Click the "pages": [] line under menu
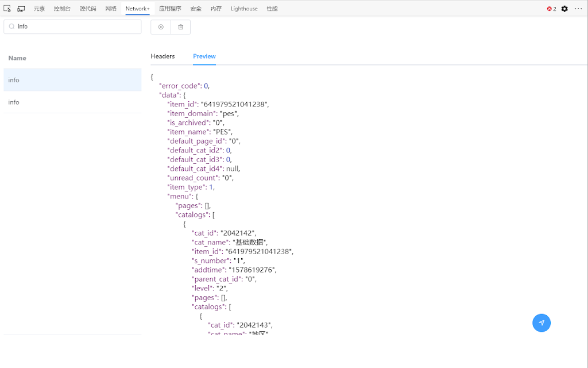Viewport: 588px width, 368px height. point(193,205)
